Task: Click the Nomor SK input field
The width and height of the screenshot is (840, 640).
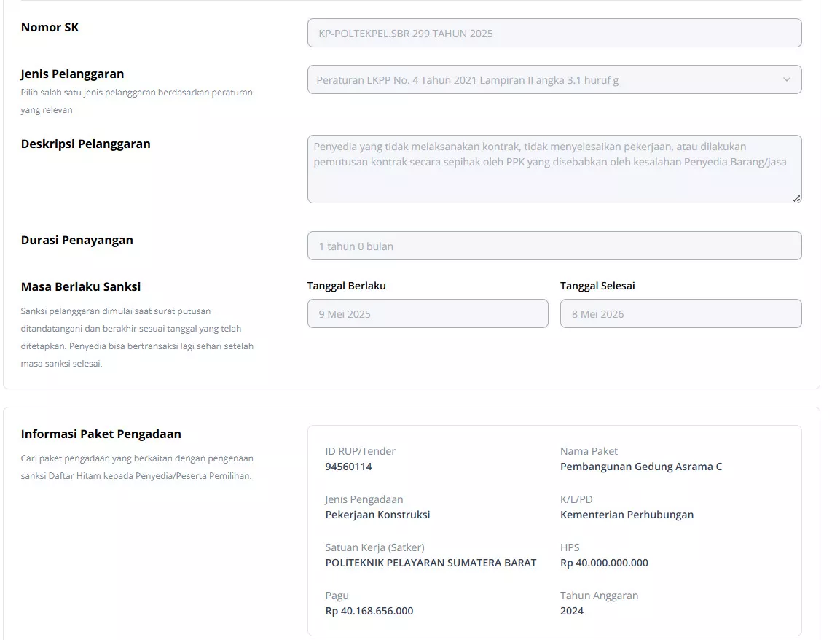Action: 554,33
